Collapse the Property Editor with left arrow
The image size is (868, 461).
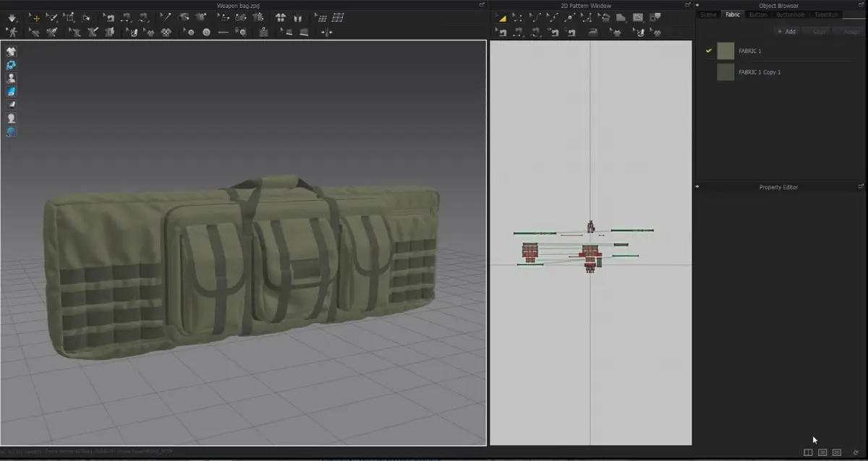pos(698,186)
